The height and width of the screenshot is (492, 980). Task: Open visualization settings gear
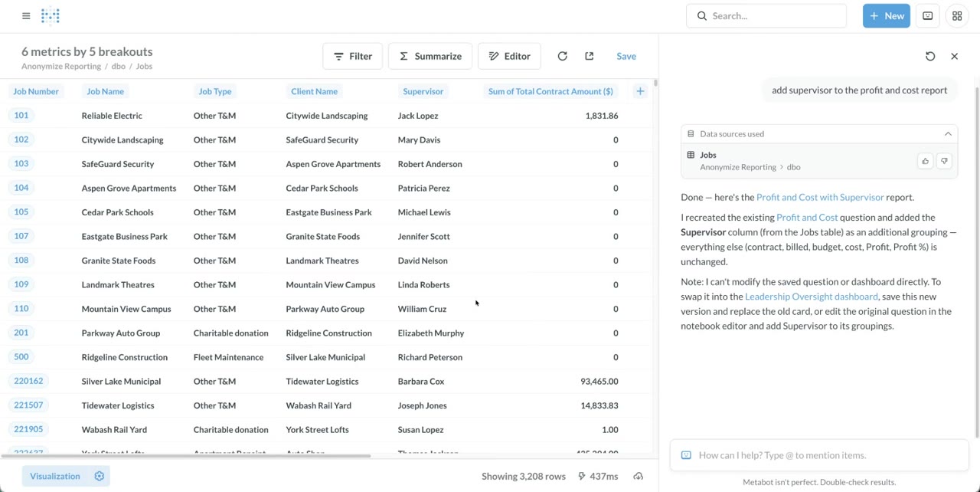[x=99, y=476]
